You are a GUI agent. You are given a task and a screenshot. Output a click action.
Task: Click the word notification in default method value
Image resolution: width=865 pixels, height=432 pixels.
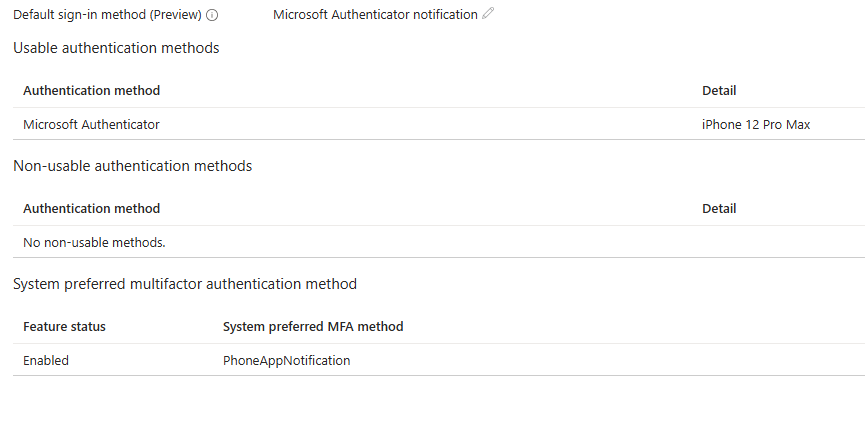pos(445,15)
